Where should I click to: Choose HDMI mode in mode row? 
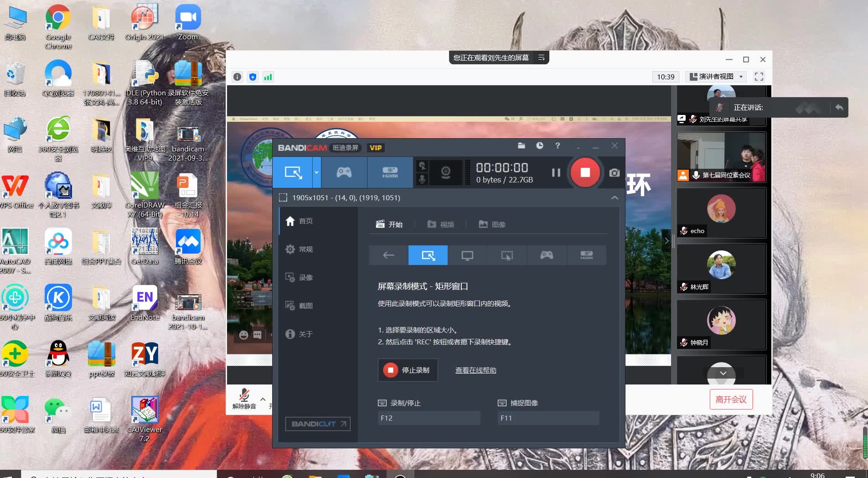(x=586, y=255)
